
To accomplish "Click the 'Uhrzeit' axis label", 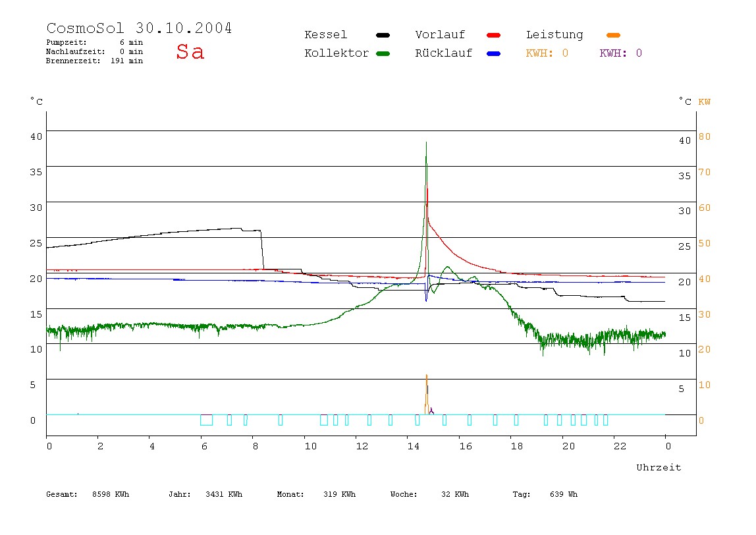I will [659, 467].
